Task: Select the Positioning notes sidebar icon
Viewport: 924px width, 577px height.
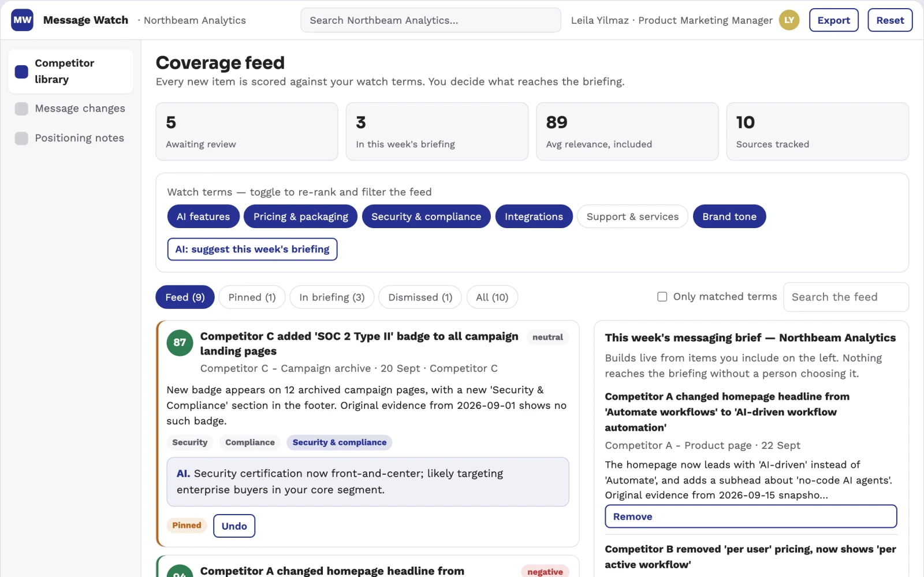Action: (21, 138)
